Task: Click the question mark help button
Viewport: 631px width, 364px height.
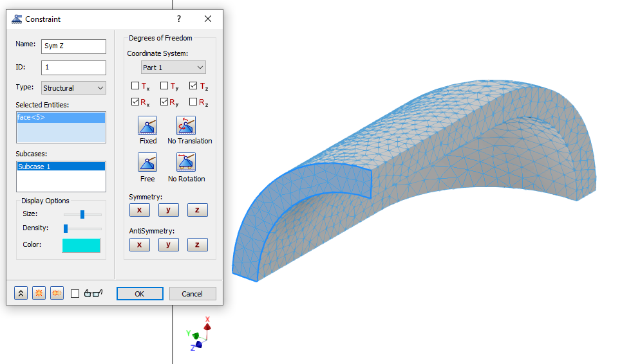Action: [179, 19]
